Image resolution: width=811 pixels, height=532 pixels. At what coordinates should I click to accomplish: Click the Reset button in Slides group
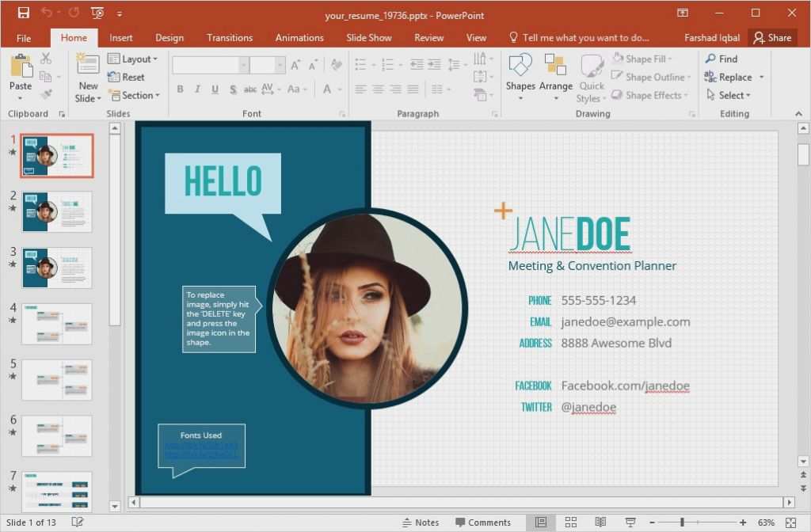pyautogui.click(x=128, y=77)
